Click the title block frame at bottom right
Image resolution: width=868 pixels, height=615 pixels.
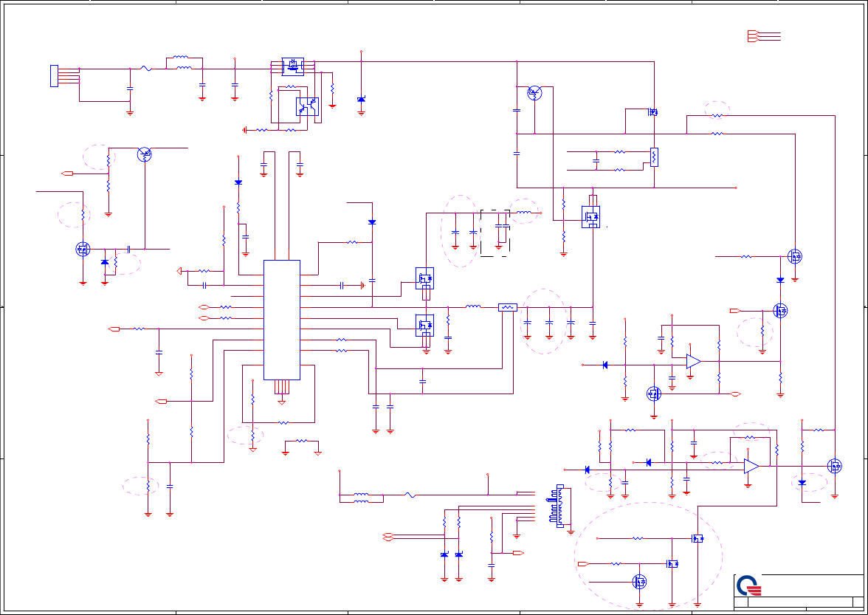pos(799,592)
